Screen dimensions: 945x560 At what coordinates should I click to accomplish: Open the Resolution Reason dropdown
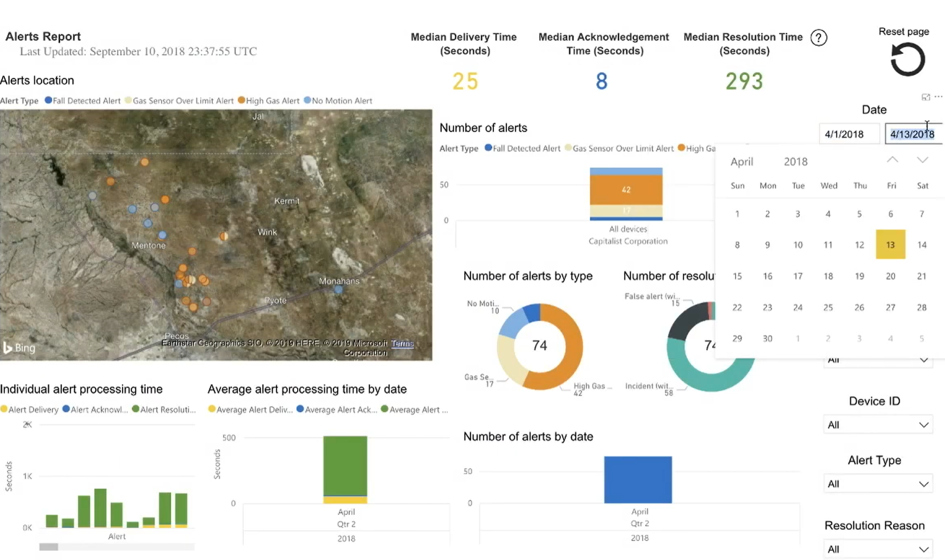click(878, 549)
